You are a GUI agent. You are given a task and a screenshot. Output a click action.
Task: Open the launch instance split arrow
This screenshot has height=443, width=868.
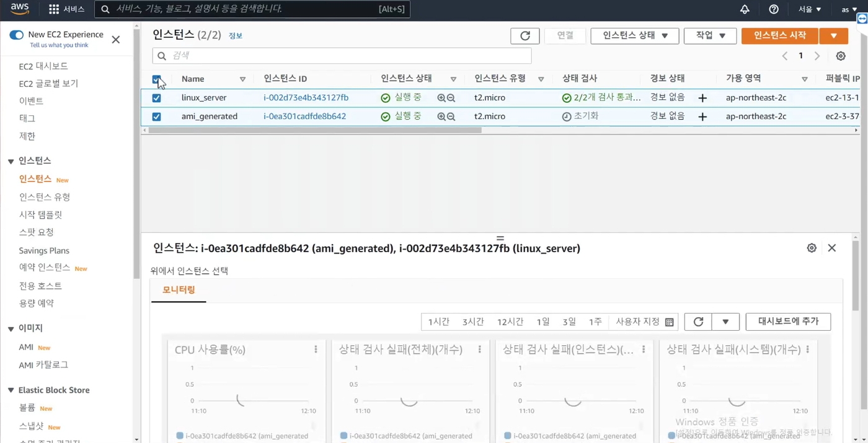[x=833, y=36]
